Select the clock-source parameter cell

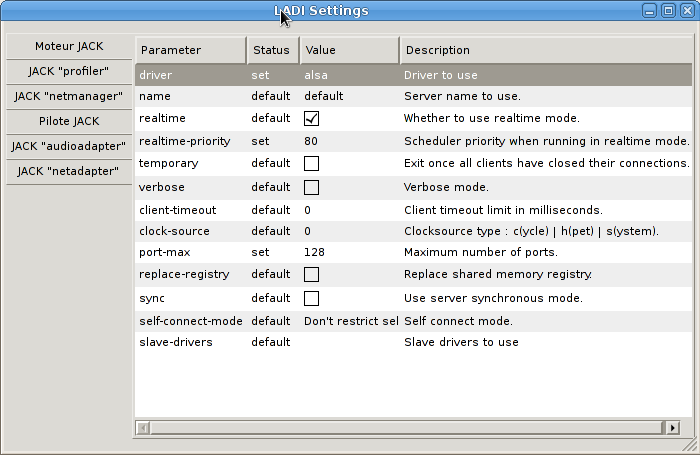pos(174,231)
